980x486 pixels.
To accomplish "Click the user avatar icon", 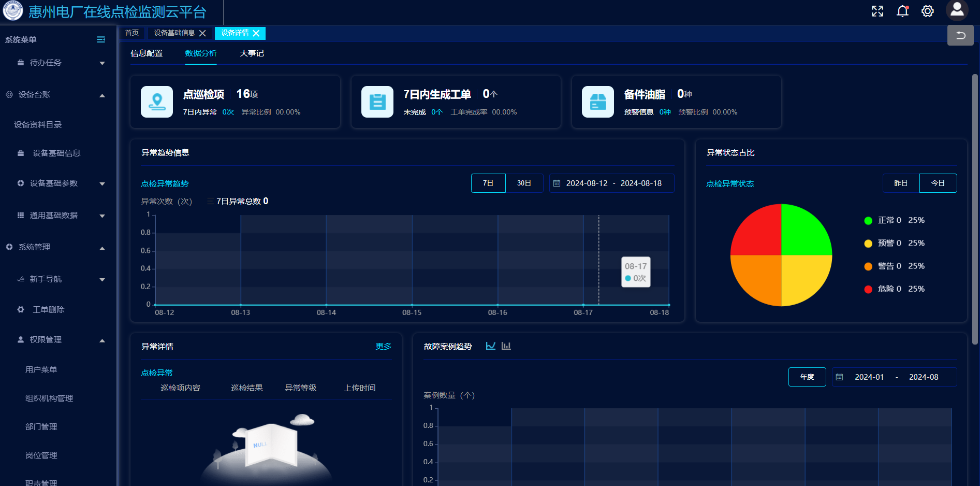I will coord(957,10).
